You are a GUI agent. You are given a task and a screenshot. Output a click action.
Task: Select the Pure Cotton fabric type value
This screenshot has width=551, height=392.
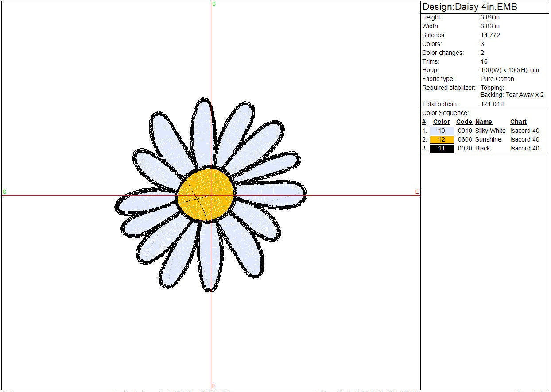click(497, 79)
